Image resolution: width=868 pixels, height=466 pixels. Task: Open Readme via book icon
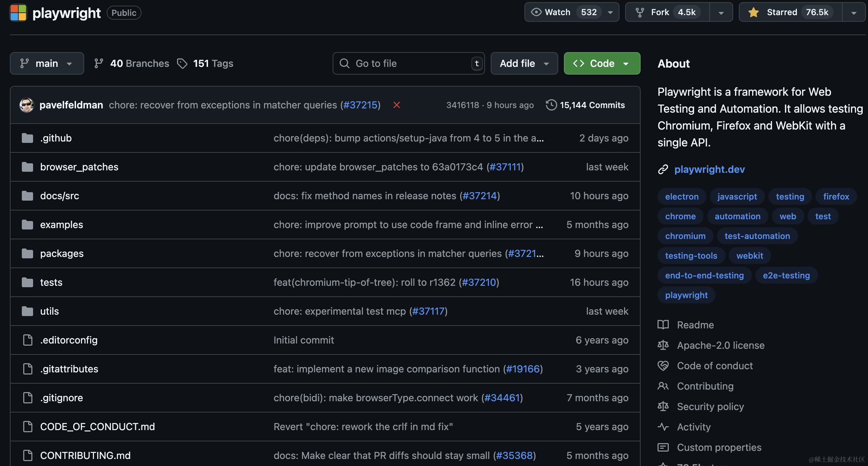coord(663,325)
